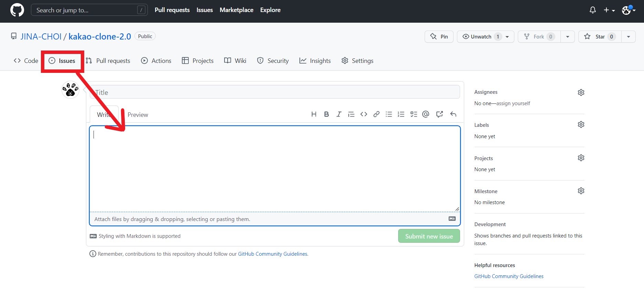Open Helpful resources Community Guidelines link
This screenshot has width=644, height=298.
coord(509,276)
